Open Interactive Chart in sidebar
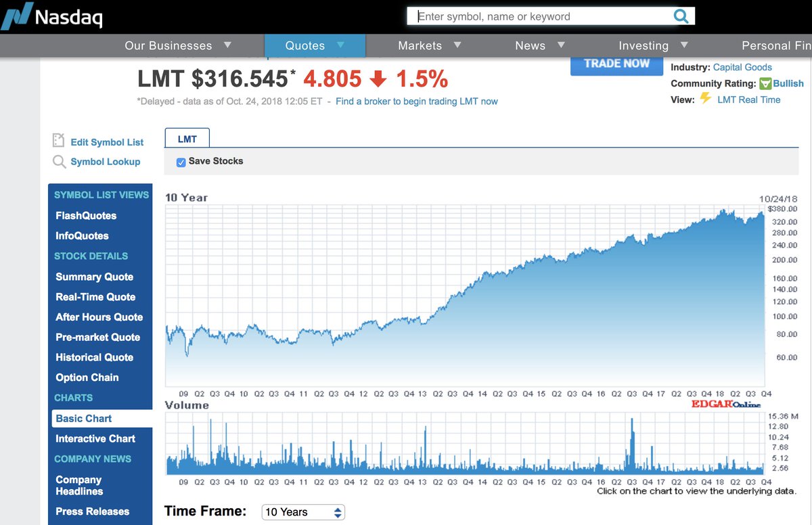The width and height of the screenshot is (812, 525). tap(95, 439)
